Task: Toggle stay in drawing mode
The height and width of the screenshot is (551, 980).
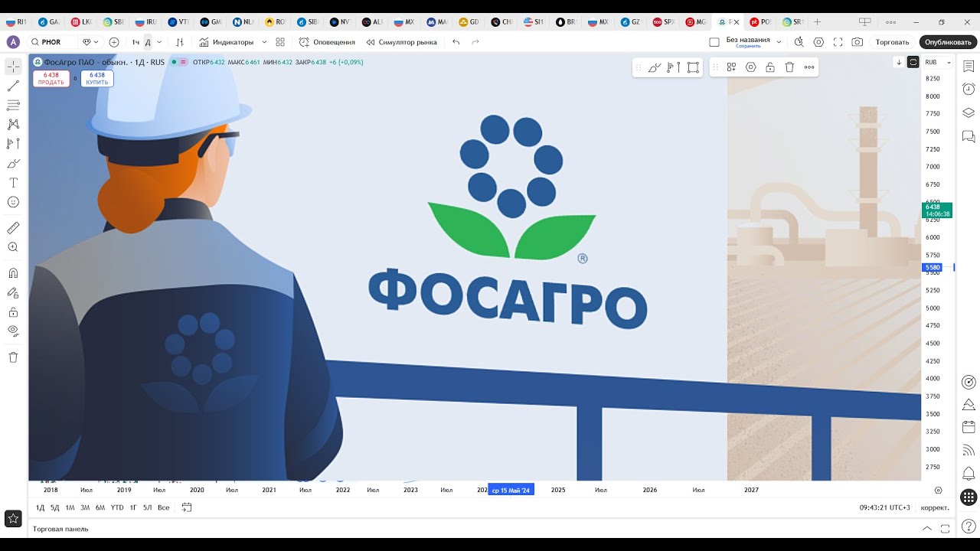Action: click(13, 292)
